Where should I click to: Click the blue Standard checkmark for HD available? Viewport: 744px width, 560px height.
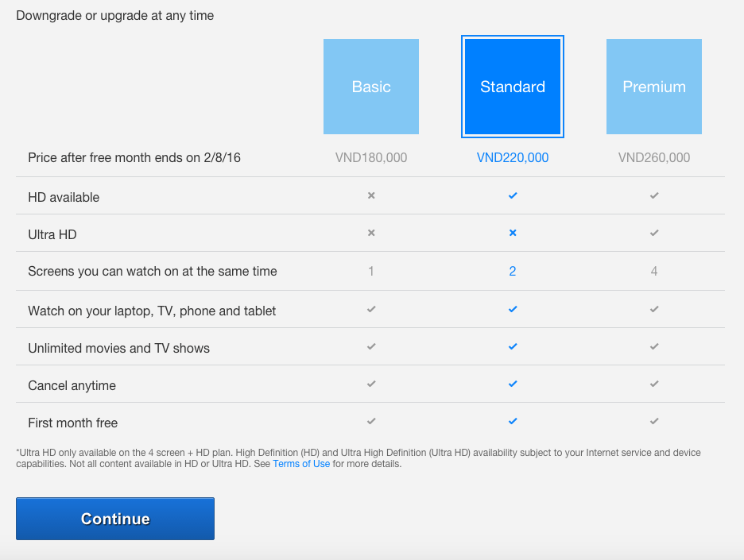coord(513,195)
